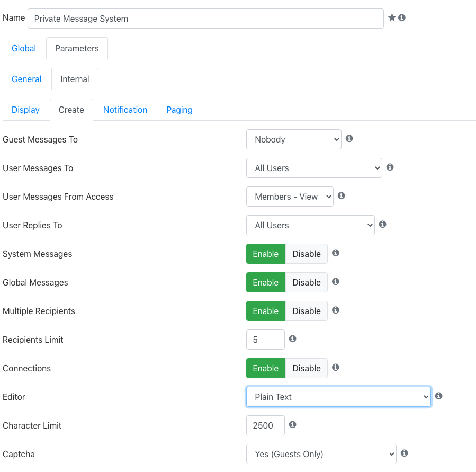Click the info icon for System Messages
Screen dimensions: 476x472
click(336, 253)
